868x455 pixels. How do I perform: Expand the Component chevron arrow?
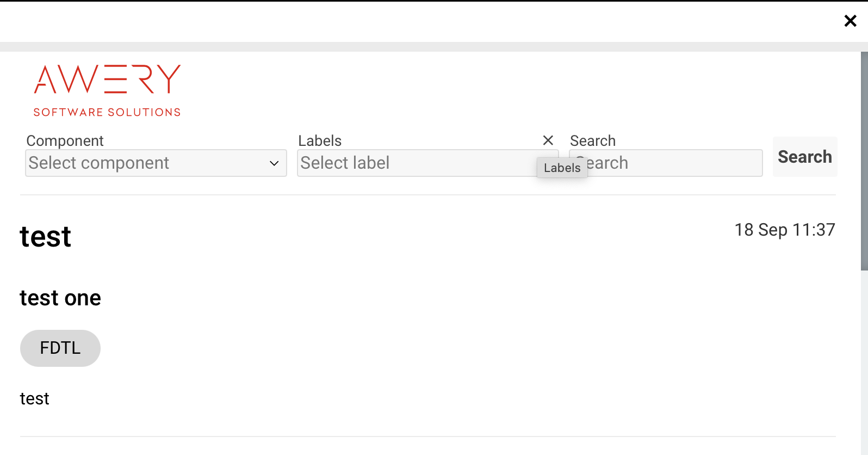tap(274, 163)
